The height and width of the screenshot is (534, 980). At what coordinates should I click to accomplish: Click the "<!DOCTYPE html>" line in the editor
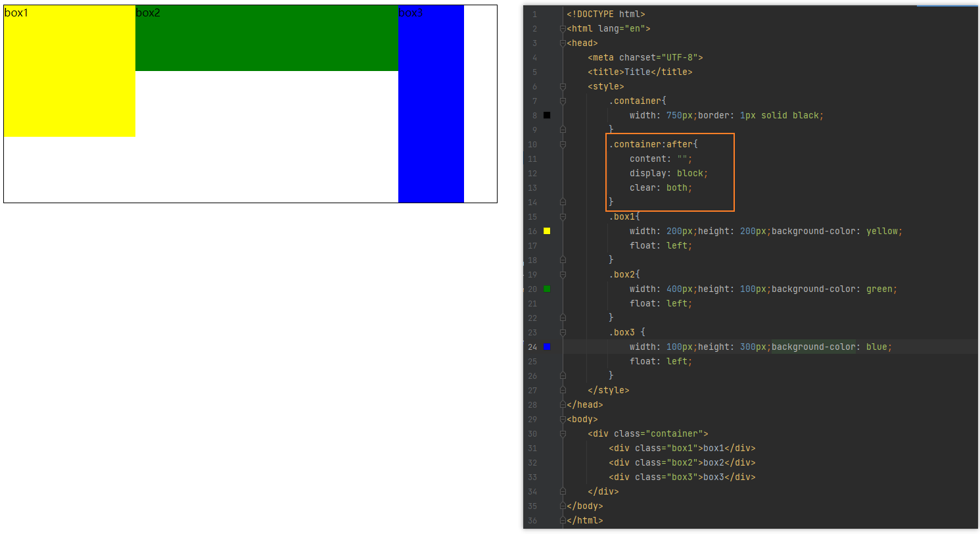(x=606, y=14)
